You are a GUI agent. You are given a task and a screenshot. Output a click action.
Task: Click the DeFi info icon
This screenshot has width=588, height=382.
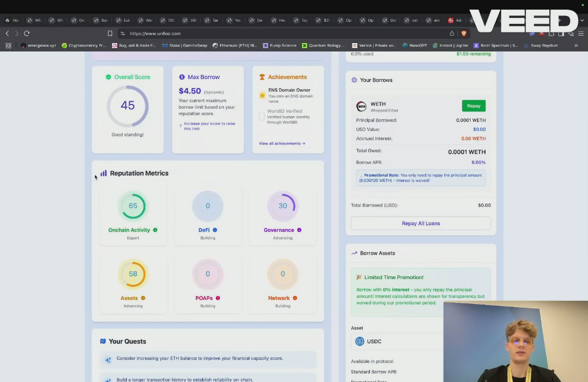click(215, 230)
